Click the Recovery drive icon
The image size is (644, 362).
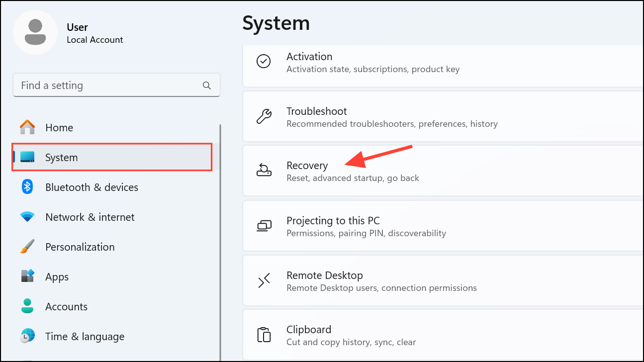(x=264, y=171)
